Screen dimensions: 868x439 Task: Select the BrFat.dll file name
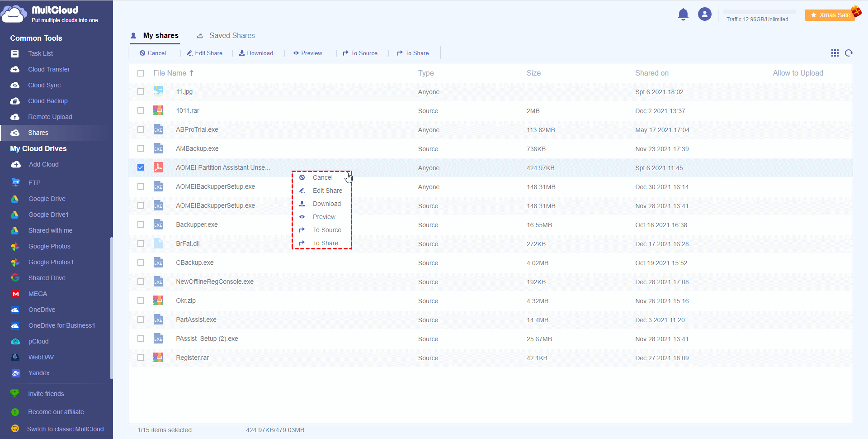click(x=188, y=243)
